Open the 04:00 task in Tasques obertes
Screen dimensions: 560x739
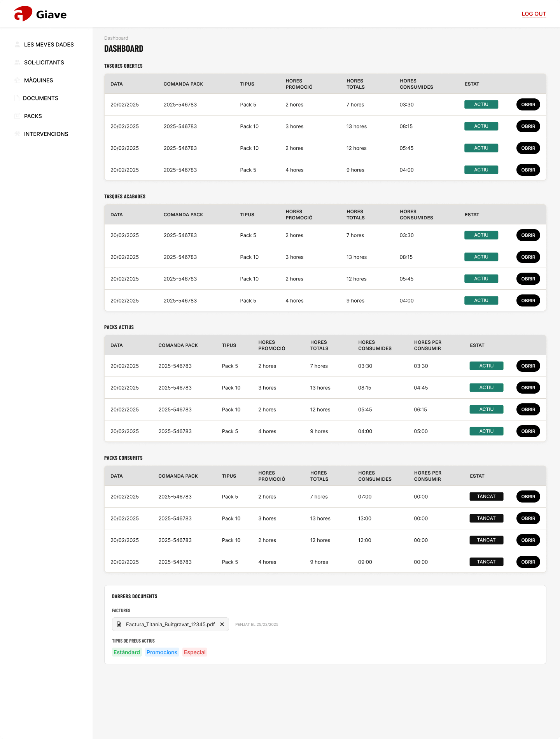tap(528, 170)
